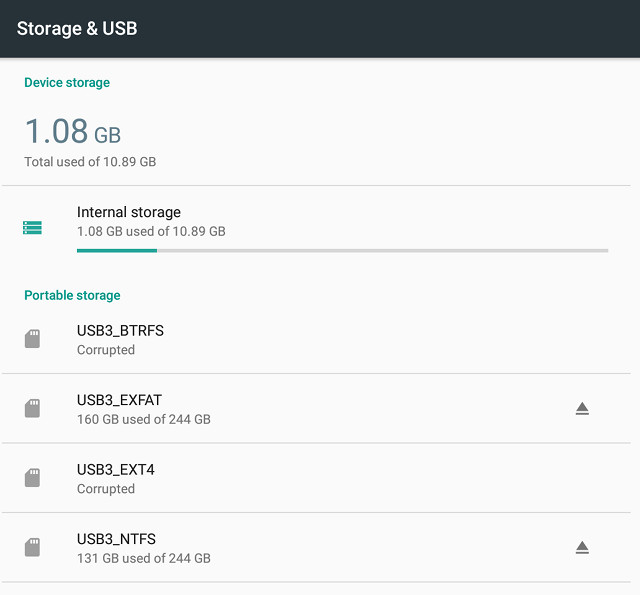
Task: Click the Internal storage list icon
Action: [x=32, y=228]
